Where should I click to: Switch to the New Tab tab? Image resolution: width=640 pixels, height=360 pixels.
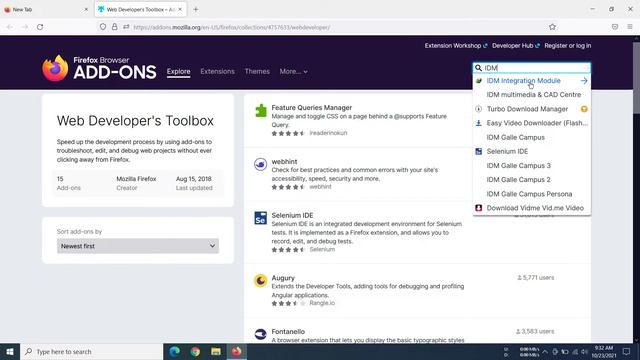(x=46, y=9)
